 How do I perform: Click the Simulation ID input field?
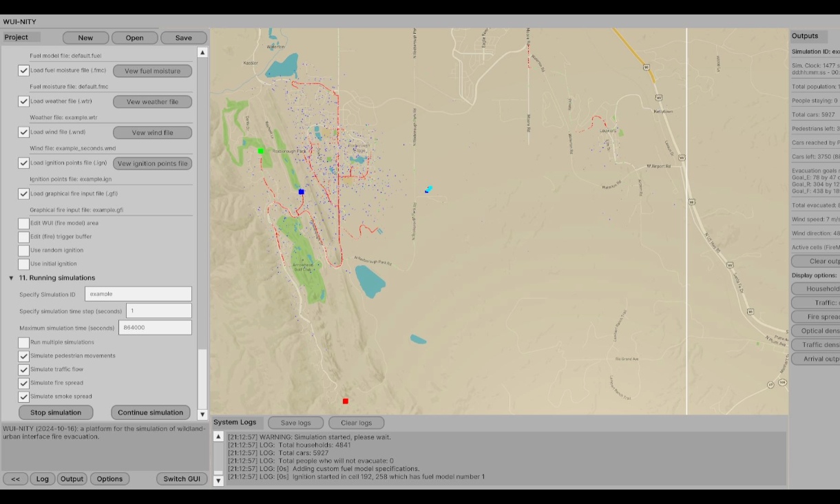click(138, 293)
